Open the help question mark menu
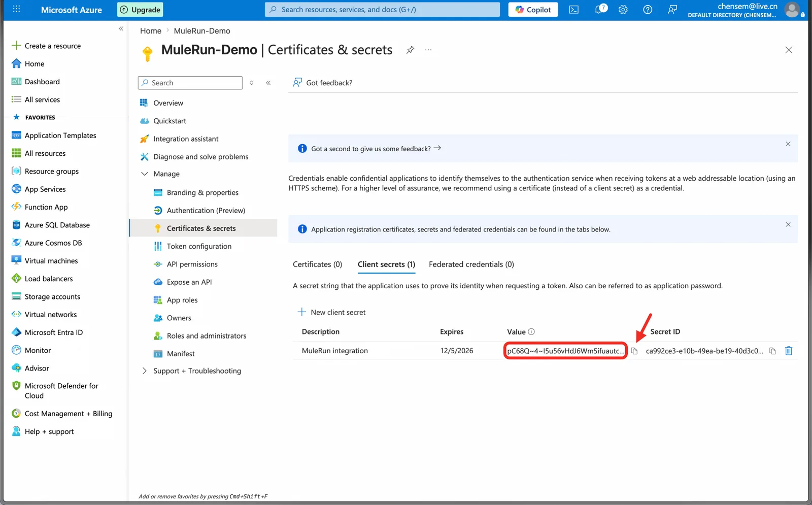The height and width of the screenshot is (505, 812). click(648, 10)
